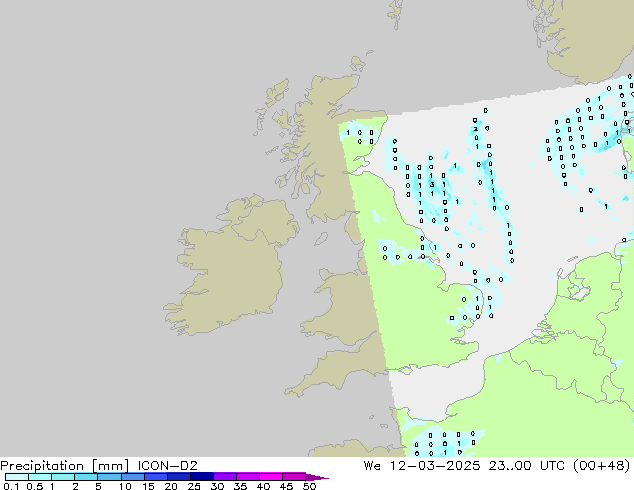Click the "[mm]" unit label

[110, 466]
